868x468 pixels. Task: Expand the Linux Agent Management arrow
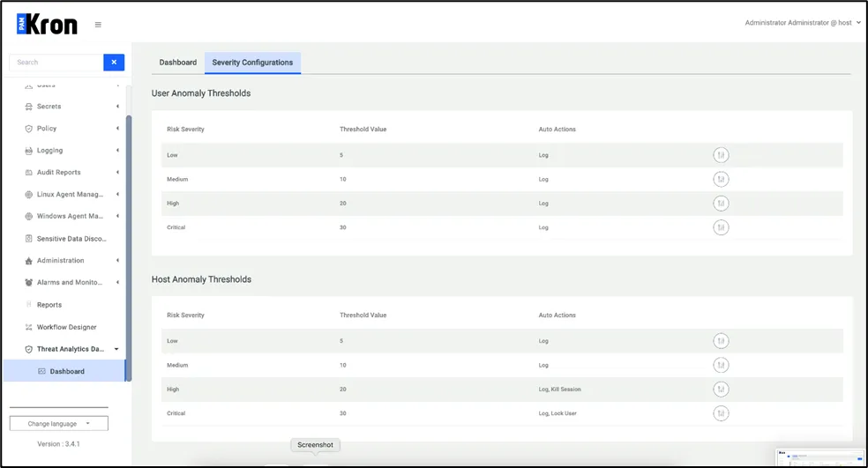pyautogui.click(x=117, y=194)
